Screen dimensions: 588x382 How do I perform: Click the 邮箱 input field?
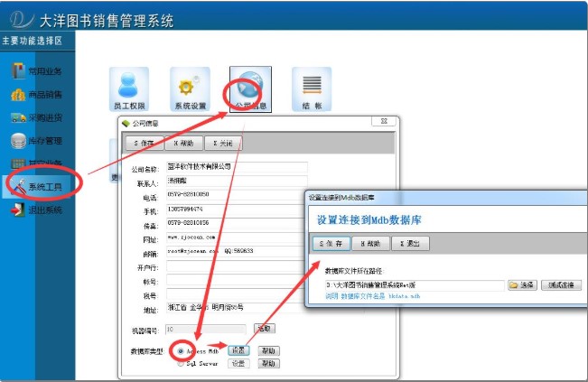pos(237,251)
